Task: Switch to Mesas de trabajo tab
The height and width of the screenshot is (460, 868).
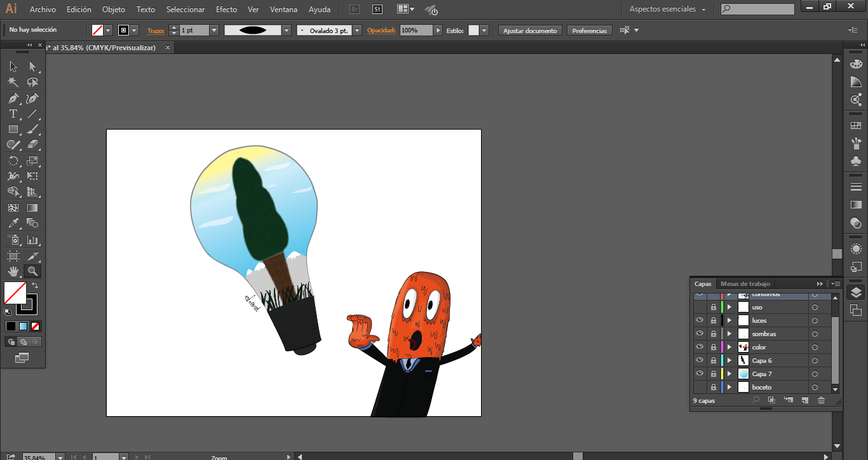Action: [x=745, y=284]
